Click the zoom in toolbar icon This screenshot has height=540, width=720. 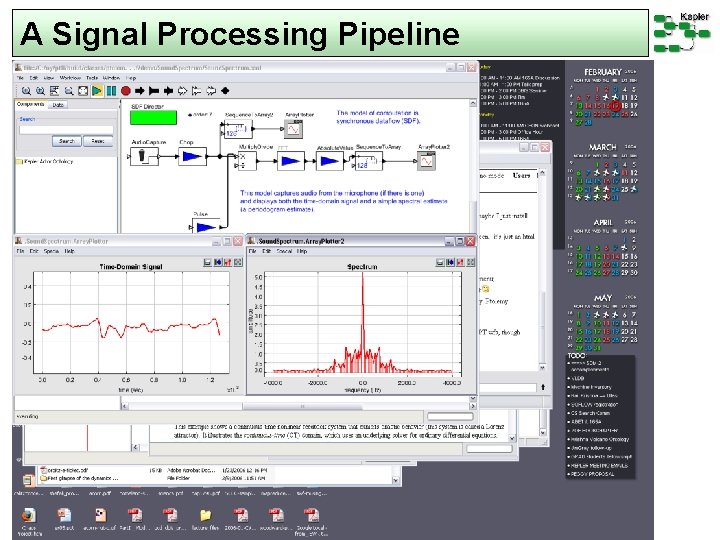point(26,91)
